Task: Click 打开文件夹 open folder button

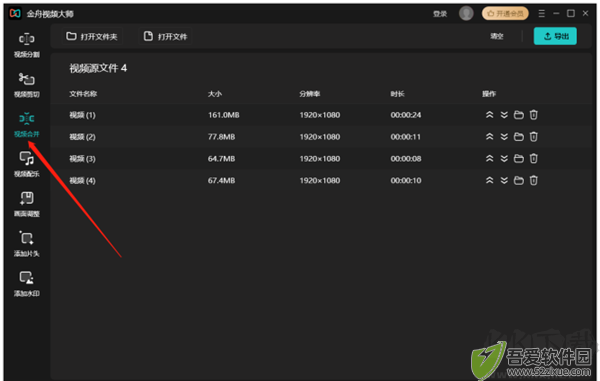Action: tap(92, 36)
